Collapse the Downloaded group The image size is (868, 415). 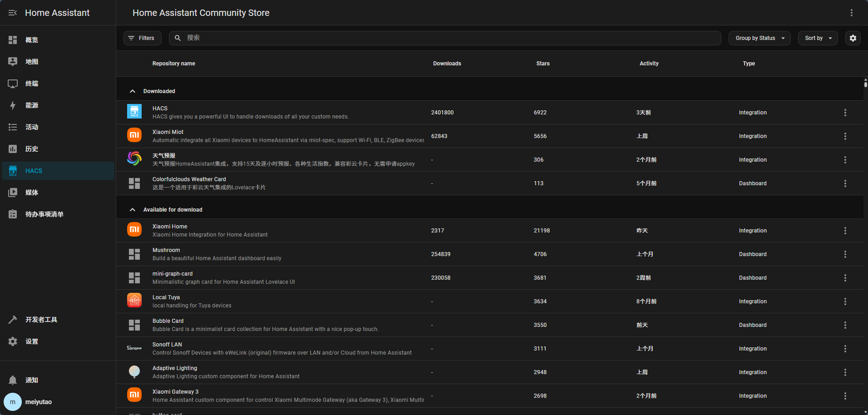click(x=133, y=91)
